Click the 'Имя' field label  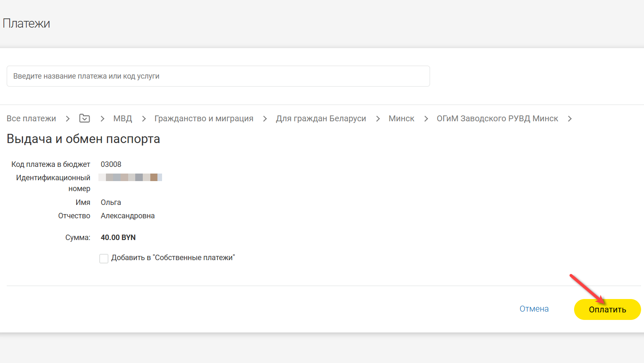(83, 202)
